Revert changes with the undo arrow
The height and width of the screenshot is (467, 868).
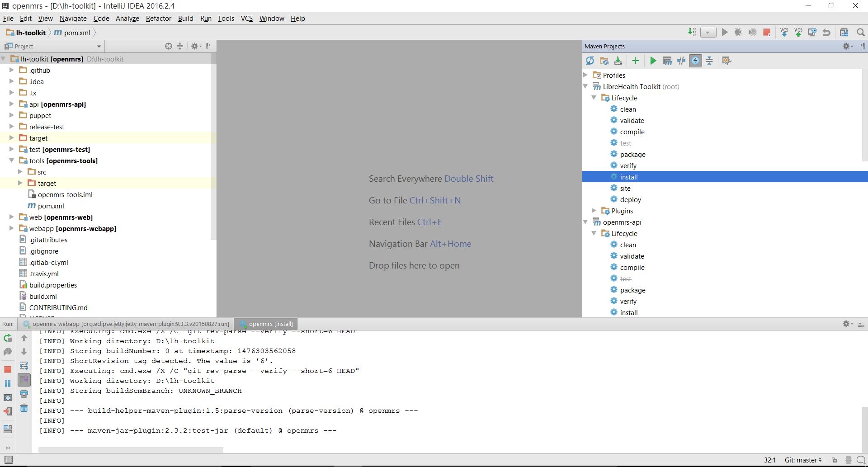pyautogui.click(x=826, y=32)
